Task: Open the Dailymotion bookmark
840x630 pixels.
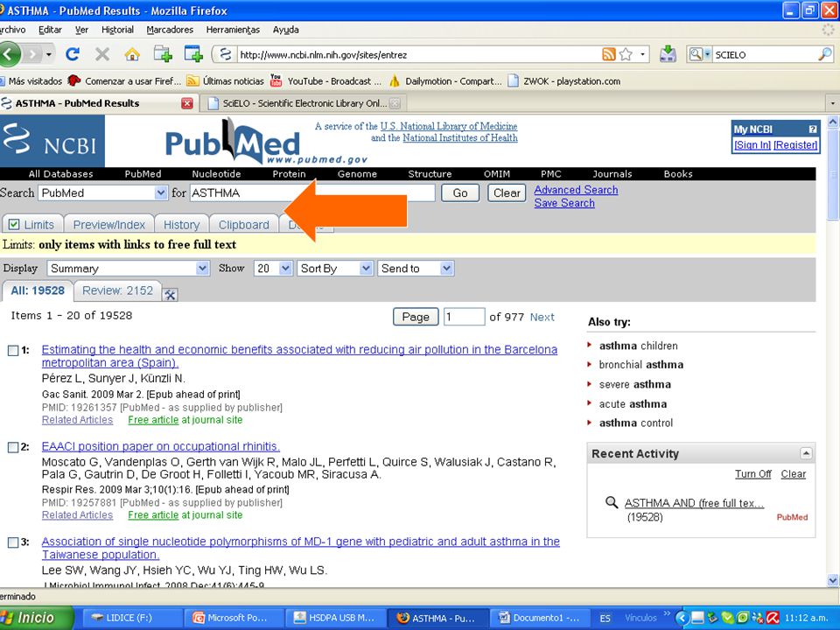Action: tap(445, 80)
